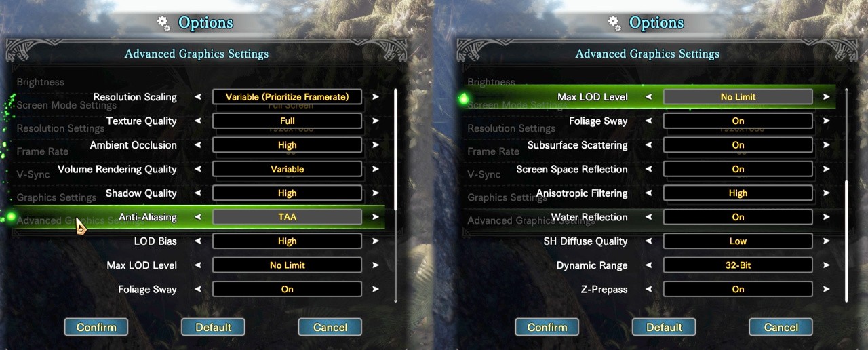
Task: Click Confirm button in left panel
Action: [96, 327]
